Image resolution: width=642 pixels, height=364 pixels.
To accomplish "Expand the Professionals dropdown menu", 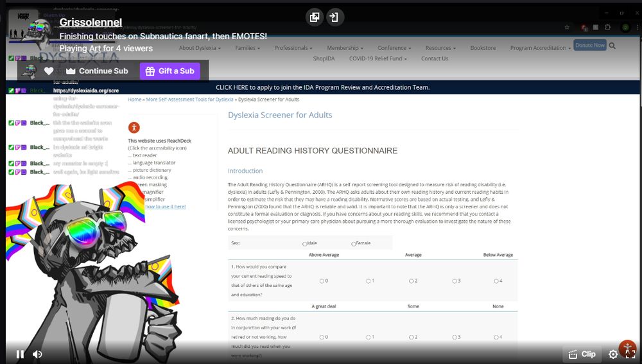I will point(293,48).
